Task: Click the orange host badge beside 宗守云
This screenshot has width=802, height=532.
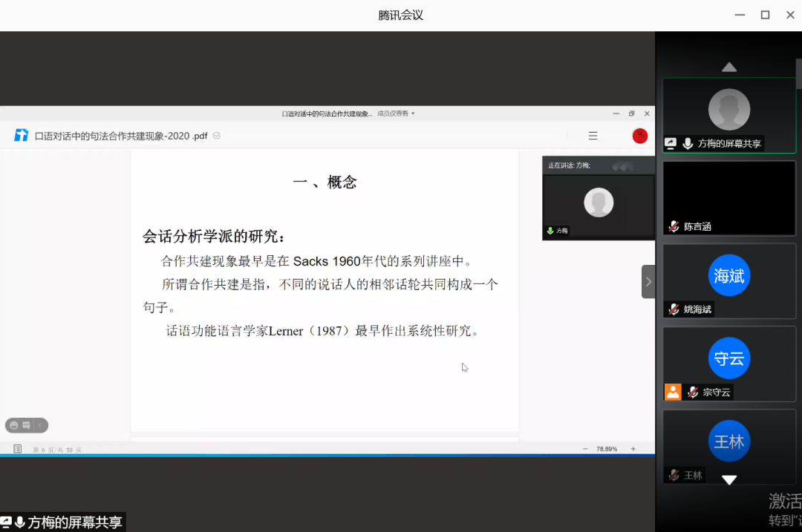Action: [x=673, y=392]
